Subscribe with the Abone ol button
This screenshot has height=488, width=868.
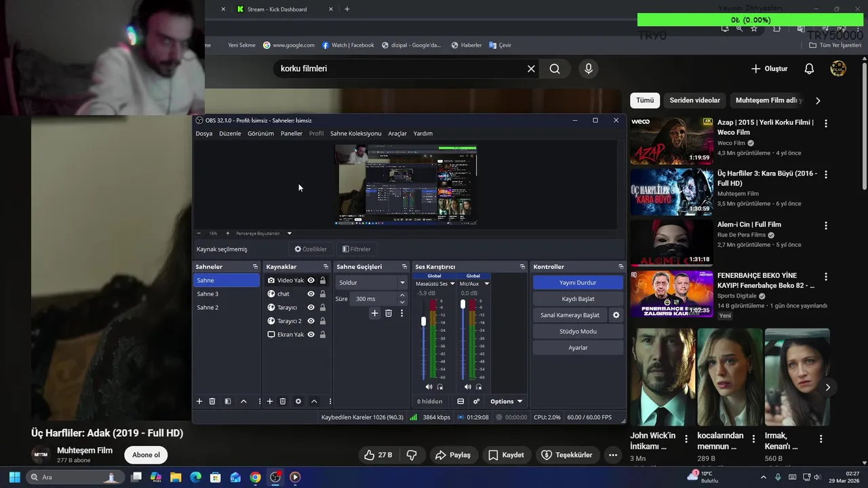click(x=146, y=455)
